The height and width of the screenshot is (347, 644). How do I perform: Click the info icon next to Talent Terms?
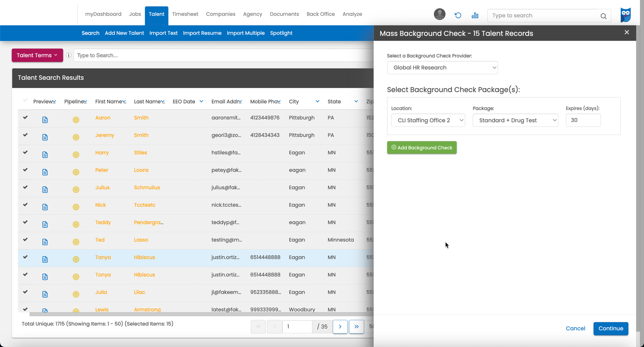click(68, 55)
